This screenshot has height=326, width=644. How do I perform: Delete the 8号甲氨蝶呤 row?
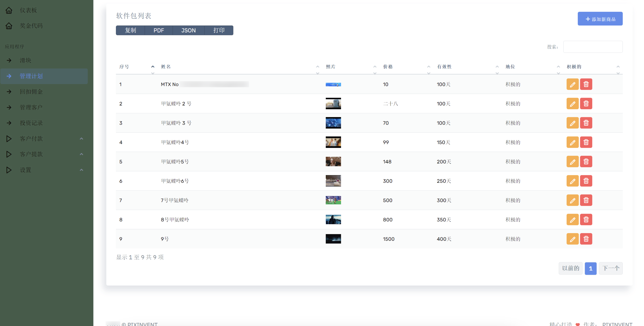tap(586, 220)
